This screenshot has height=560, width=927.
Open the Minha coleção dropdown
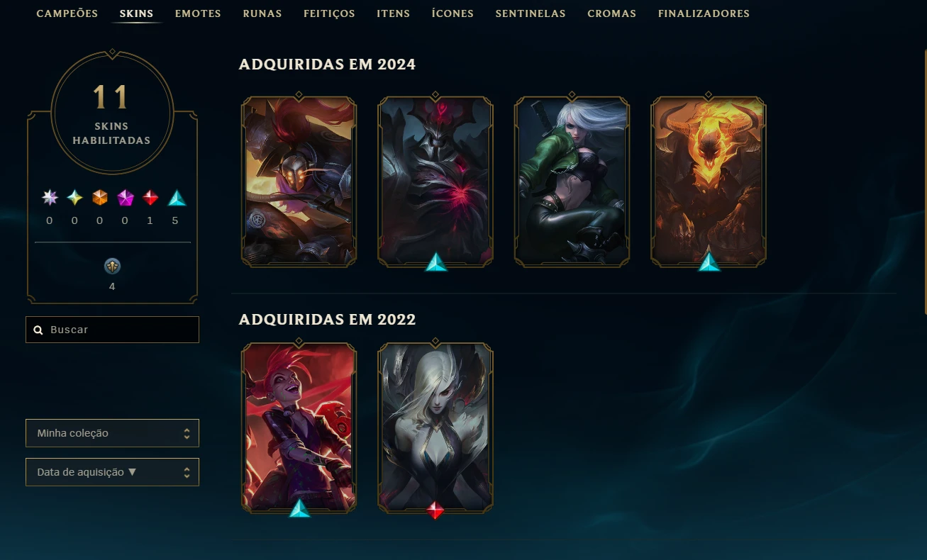(x=112, y=433)
